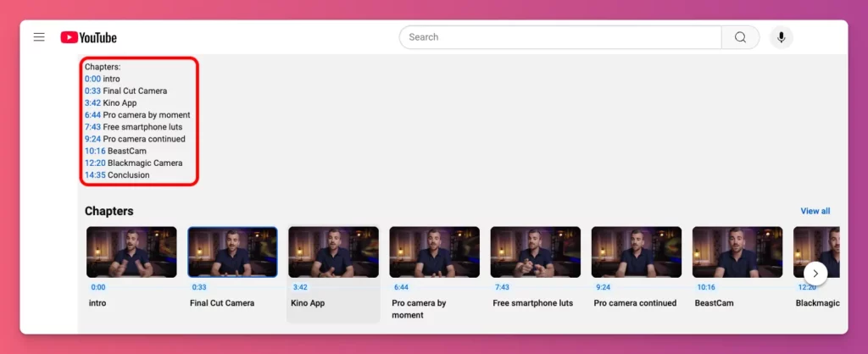Jump to 3:42 Kino App timestamp
Screen dimensions: 868x354
click(92, 102)
